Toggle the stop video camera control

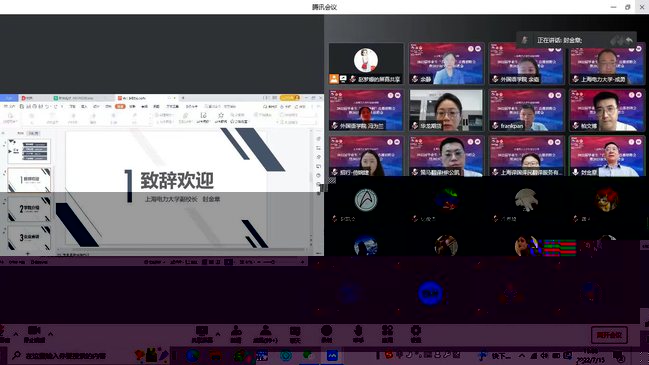34,334
